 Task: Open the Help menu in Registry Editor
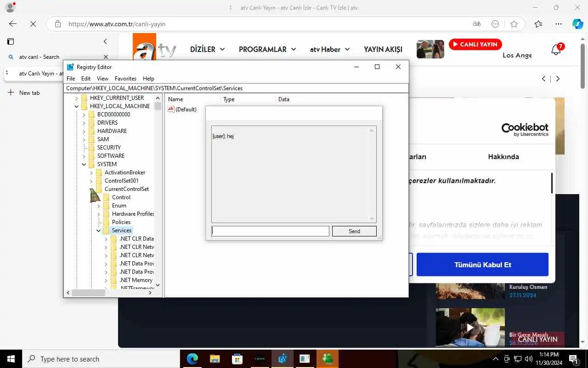(148, 79)
